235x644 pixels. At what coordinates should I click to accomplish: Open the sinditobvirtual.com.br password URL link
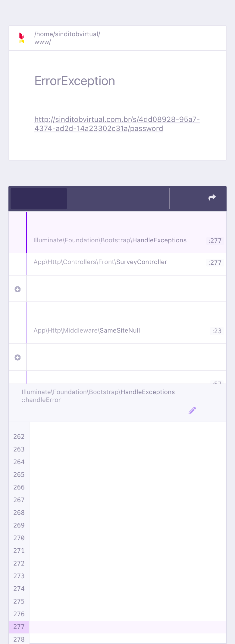click(117, 124)
